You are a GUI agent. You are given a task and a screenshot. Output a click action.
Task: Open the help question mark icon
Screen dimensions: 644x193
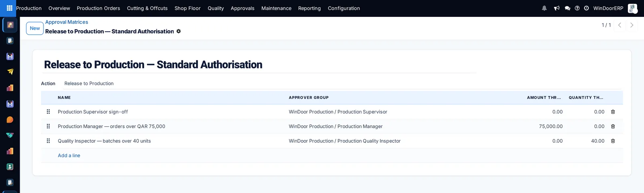pyautogui.click(x=577, y=8)
